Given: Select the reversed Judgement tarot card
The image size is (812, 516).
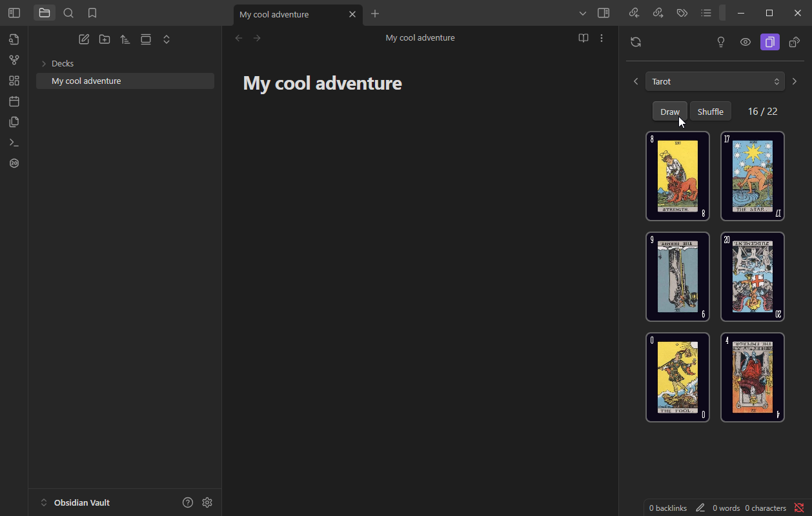Looking at the screenshot, I should coord(753,277).
